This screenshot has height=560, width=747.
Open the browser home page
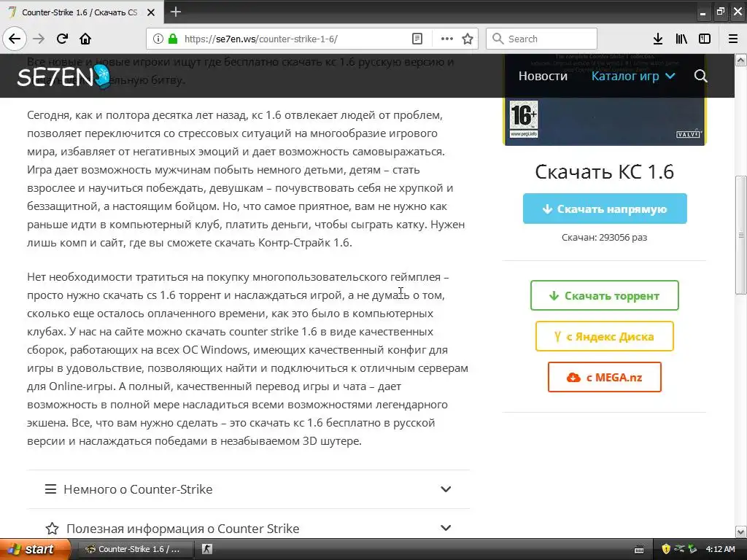click(x=85, y=39)
